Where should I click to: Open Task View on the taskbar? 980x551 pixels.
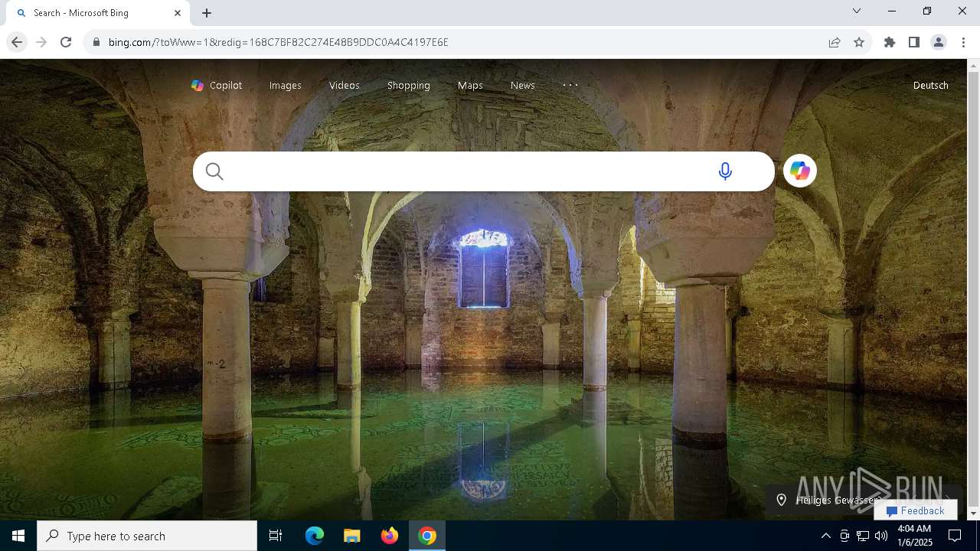pos(276,536)
